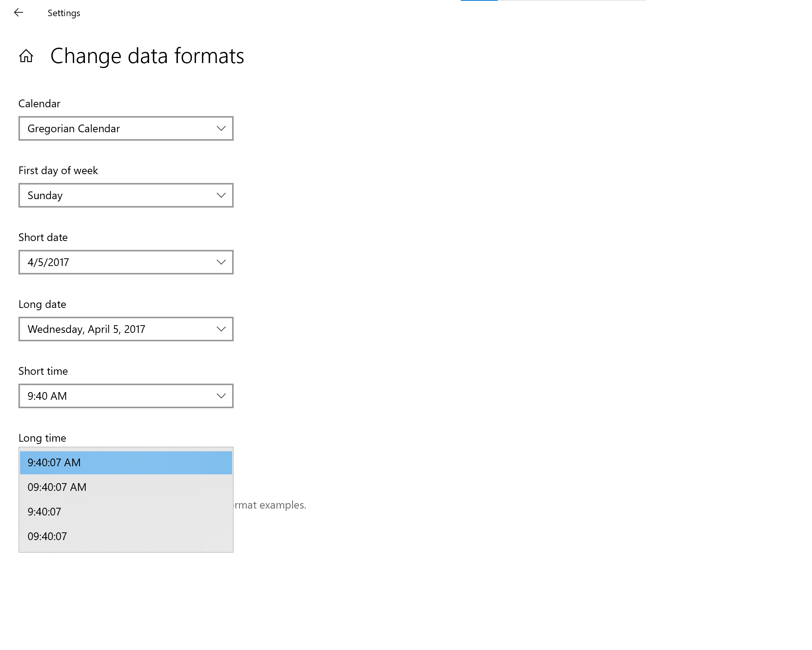Choose 09:40:07 AM from the list
The height and width of the screenshot is (650, 812).
coord(126,487)
